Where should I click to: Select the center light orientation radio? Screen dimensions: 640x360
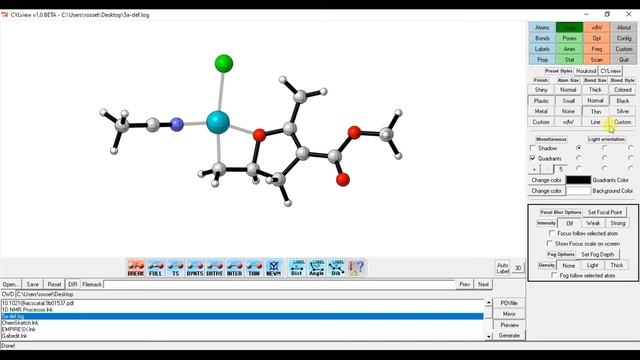pyautogui.click(x=604, y=158)
